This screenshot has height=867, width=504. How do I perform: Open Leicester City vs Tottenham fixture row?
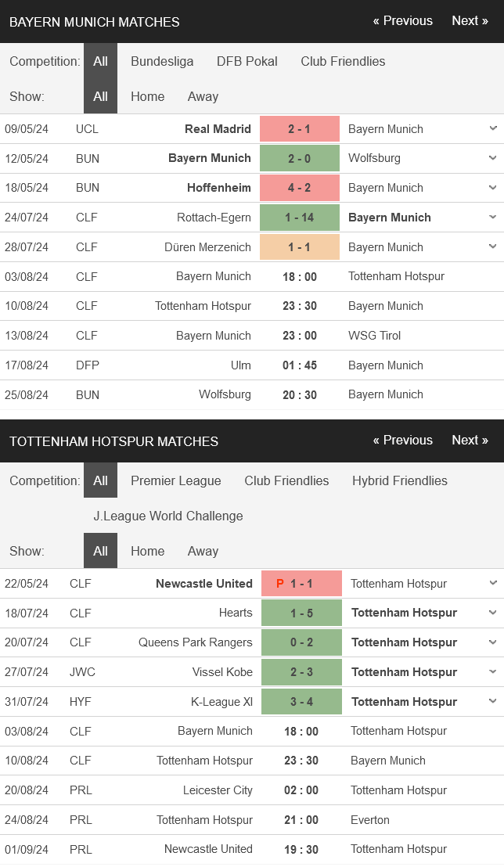(252, 790)
